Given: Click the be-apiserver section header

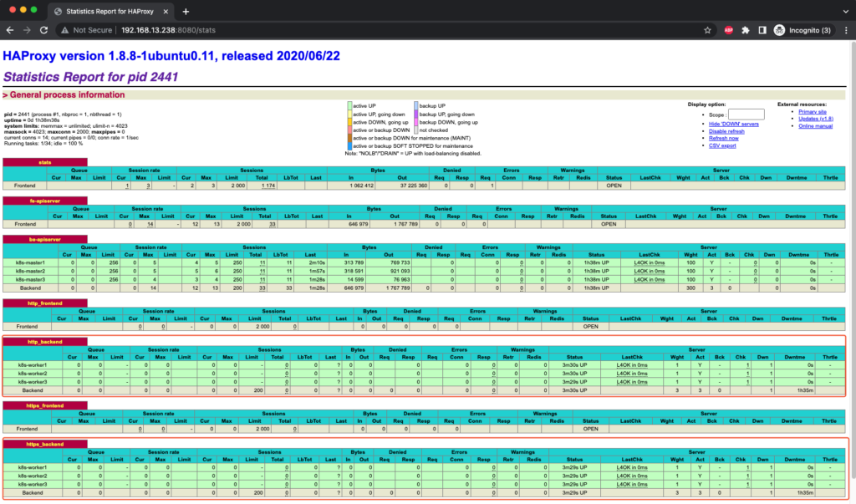Looking at the screenshot, I should [x=45, y=239].
